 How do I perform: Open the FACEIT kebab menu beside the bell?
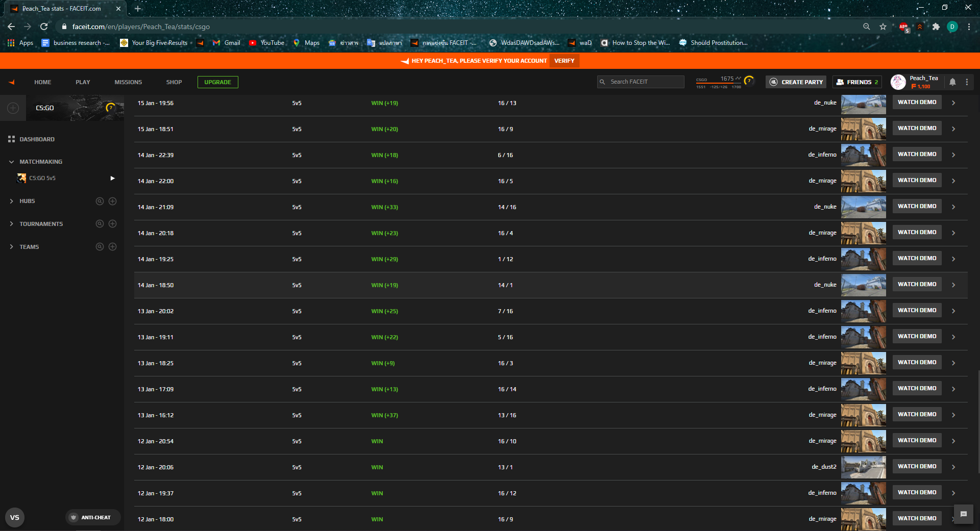[x=967, y=82]
